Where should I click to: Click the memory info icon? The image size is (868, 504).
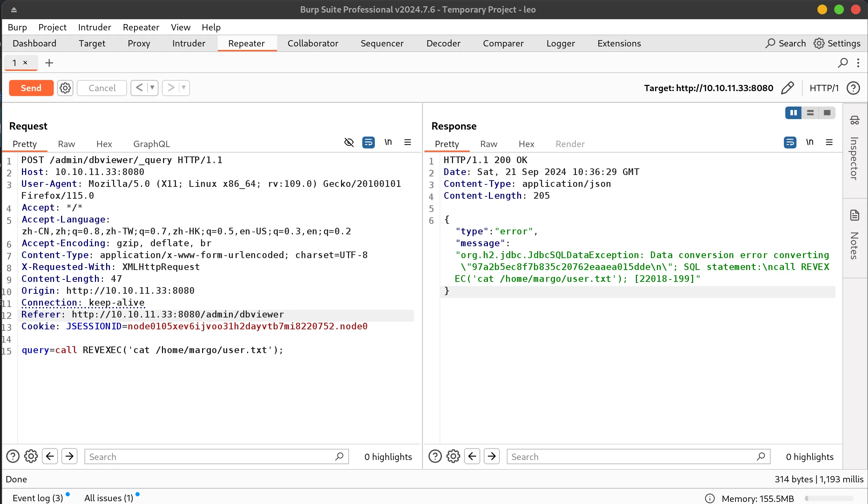pyautogui.click(x=710, y=498)
